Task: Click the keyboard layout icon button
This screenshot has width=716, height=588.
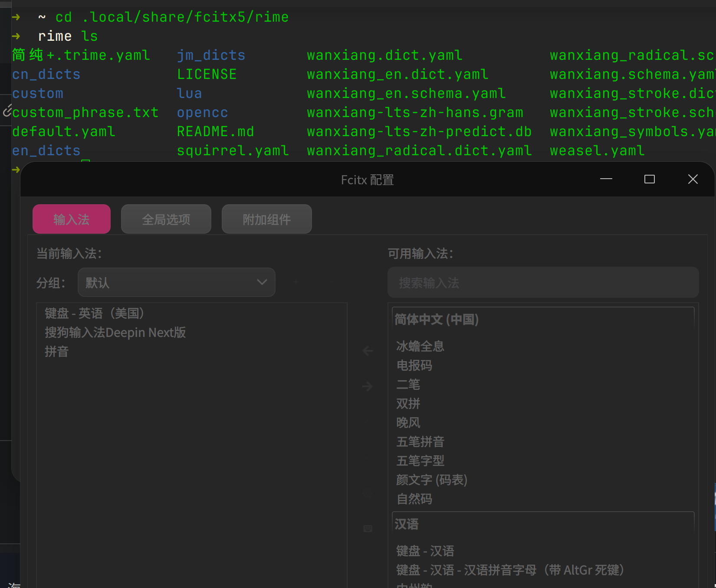Action: 368,528
